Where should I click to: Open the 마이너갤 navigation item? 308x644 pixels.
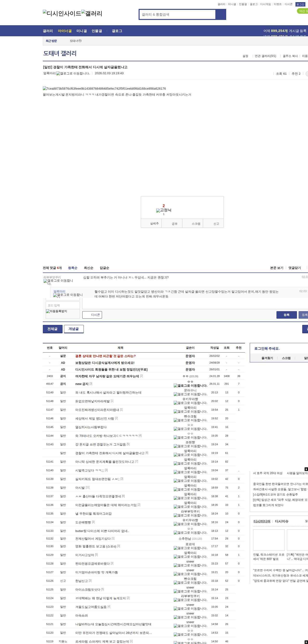tap(64, 31)
